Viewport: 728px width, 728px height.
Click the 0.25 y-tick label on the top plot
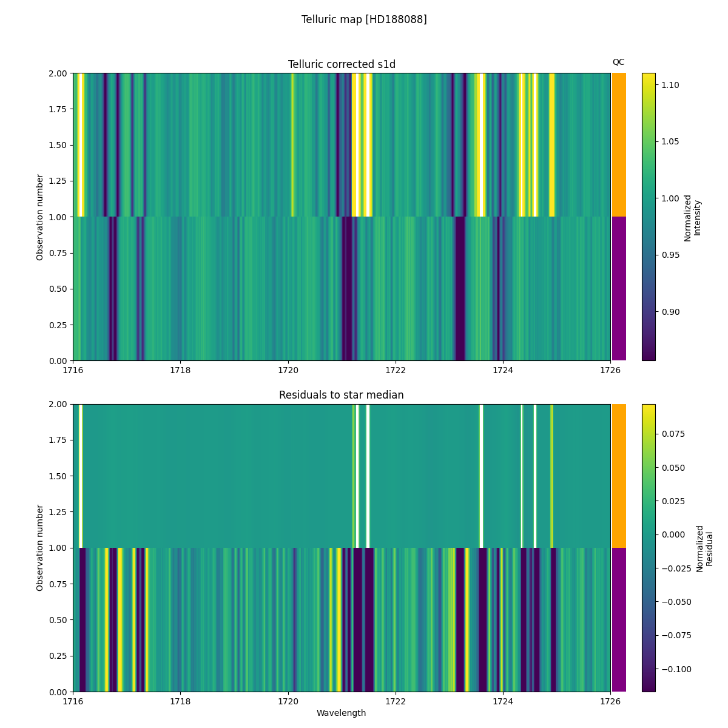pos(59,325)
